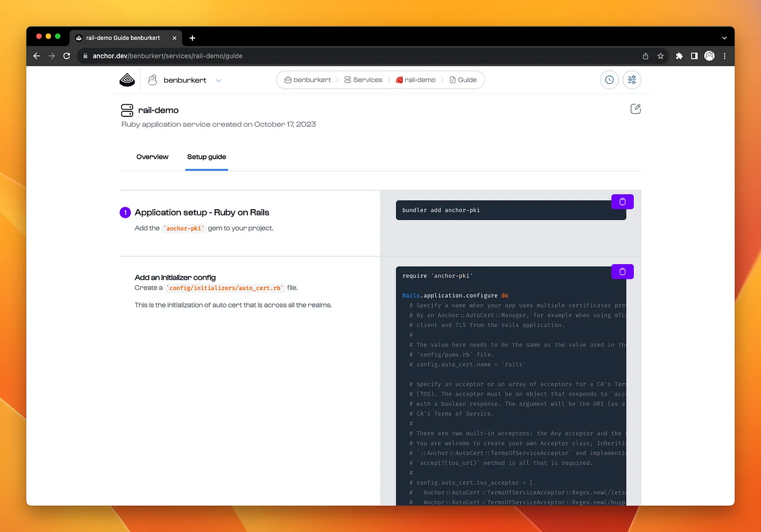
Task: Toggle the browser side panel
Action: [694, 56]
